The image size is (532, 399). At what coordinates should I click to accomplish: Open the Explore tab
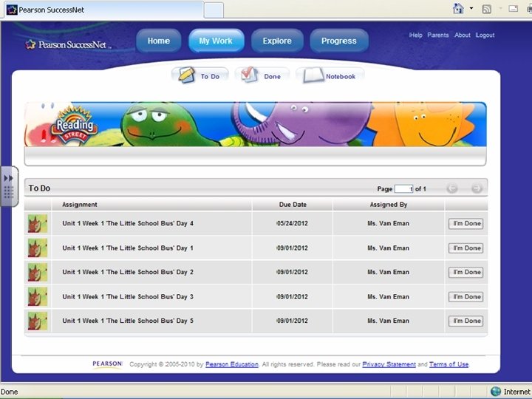(277, 41)
